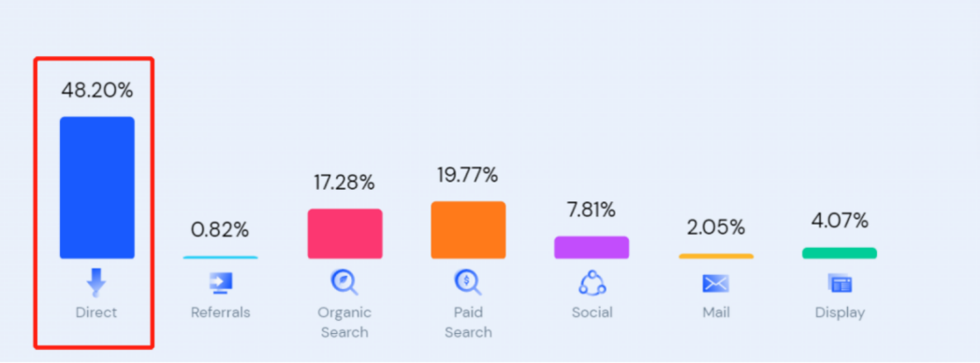Click the 48.20% Direct percentage value
Viewport: 980px width, 363px height.
click(96, 91)
